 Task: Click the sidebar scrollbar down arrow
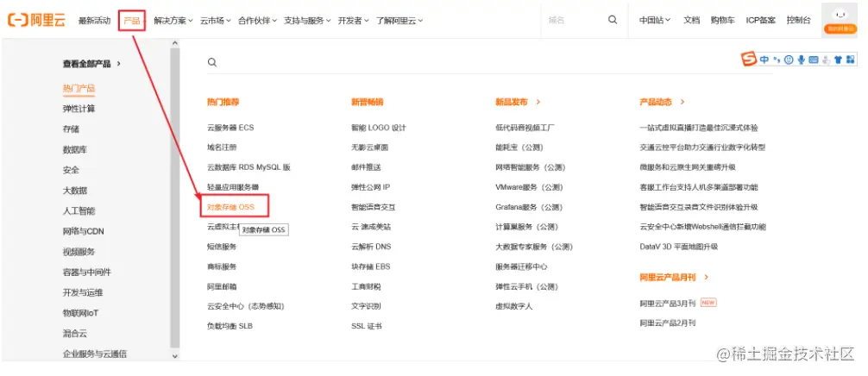tap(175, 357)
